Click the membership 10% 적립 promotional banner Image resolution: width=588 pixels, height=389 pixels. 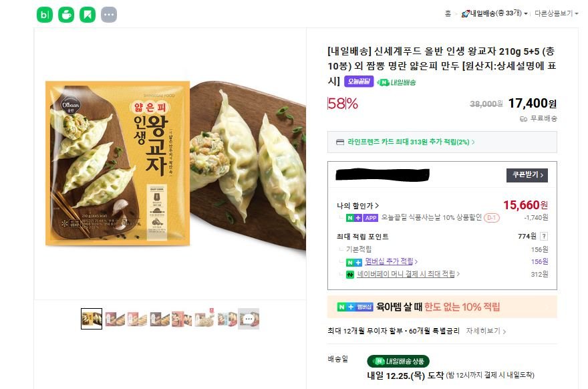click(442, 307)
